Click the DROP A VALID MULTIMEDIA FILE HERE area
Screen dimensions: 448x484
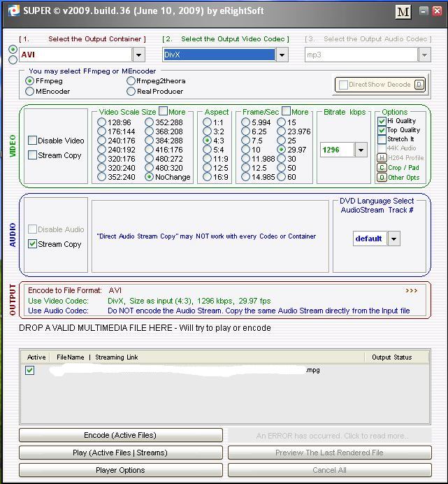(x=145, y=328)
